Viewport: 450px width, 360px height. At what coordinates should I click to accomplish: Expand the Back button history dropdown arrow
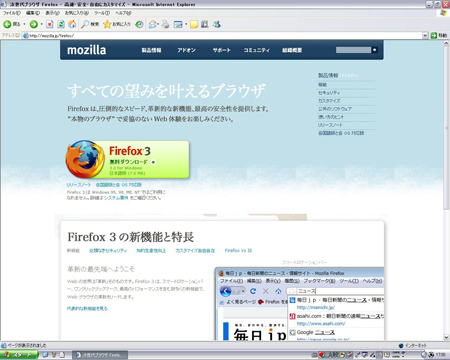click(x=24, y=24)
